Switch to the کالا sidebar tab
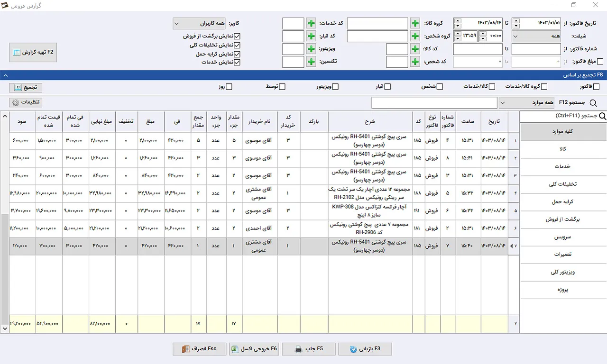 (563, 149)
